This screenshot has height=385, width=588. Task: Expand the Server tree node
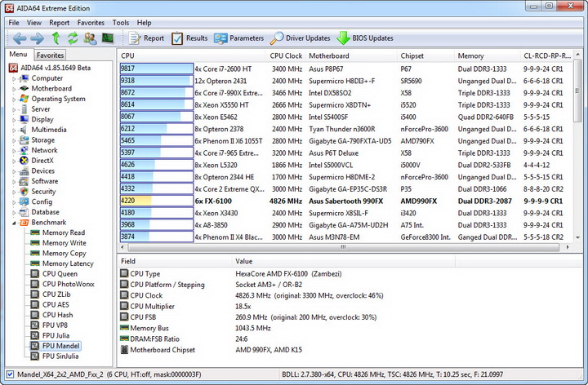(14, 110)
